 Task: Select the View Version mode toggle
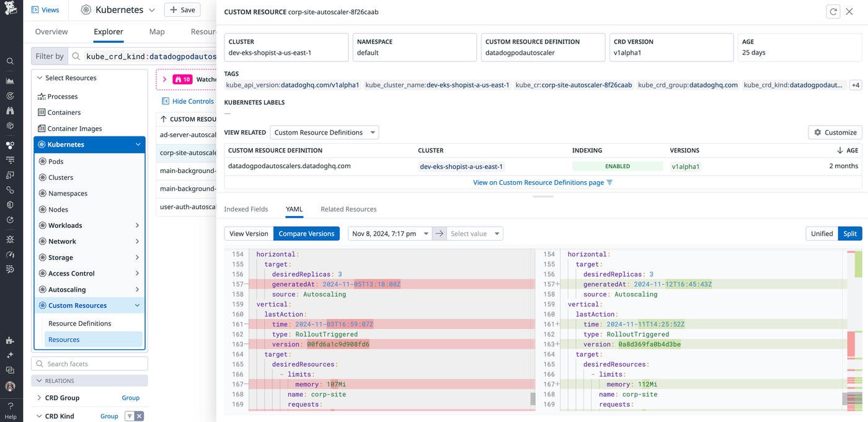click(x=248, y=233)
